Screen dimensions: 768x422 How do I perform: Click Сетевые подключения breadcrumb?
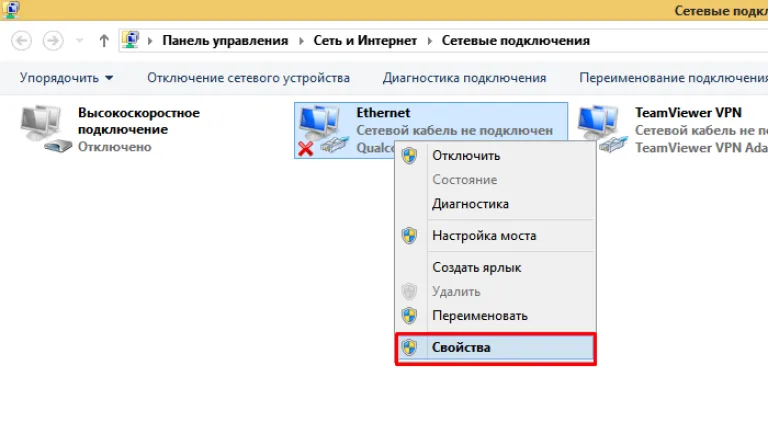coord(516,41)
